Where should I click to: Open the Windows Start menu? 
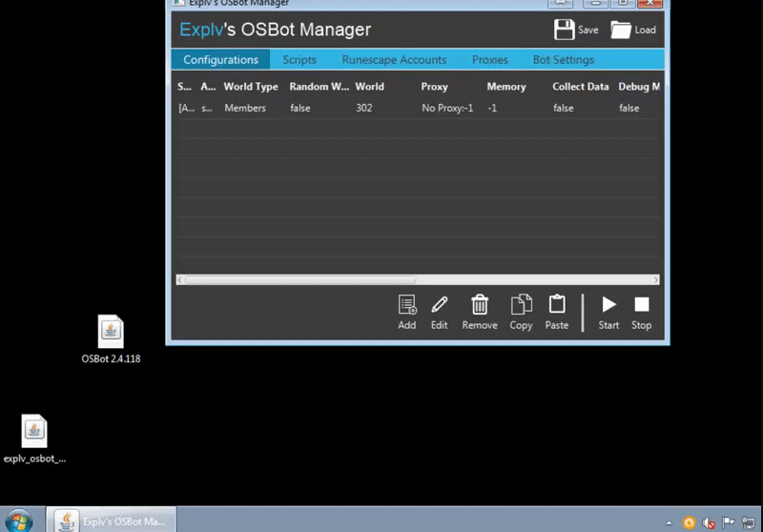[x=19, y=521]
